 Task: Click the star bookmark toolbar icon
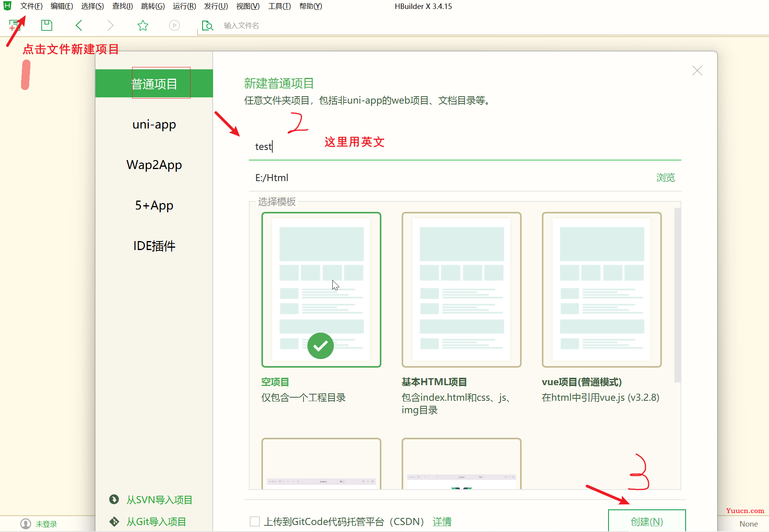point(143,25)
